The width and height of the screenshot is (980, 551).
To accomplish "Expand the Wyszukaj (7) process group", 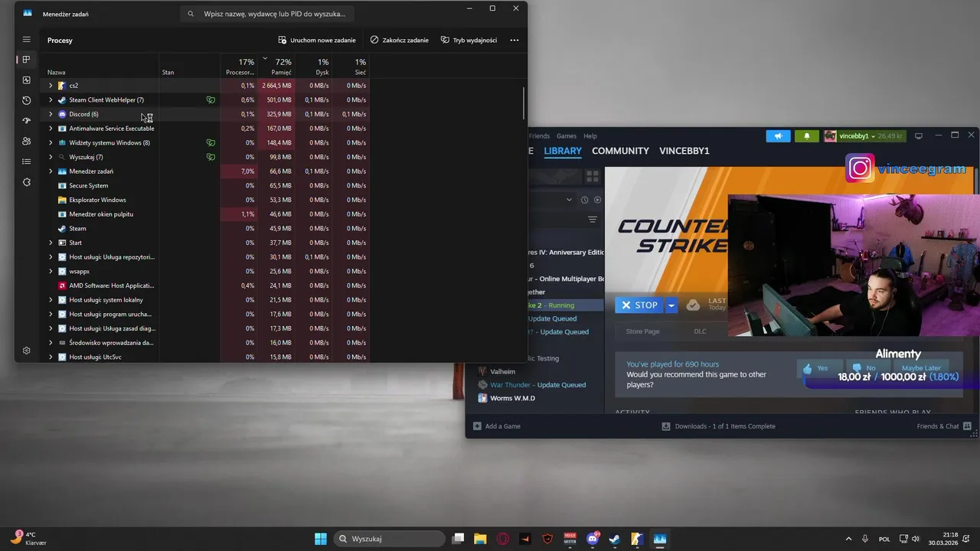I will [51, 157].
